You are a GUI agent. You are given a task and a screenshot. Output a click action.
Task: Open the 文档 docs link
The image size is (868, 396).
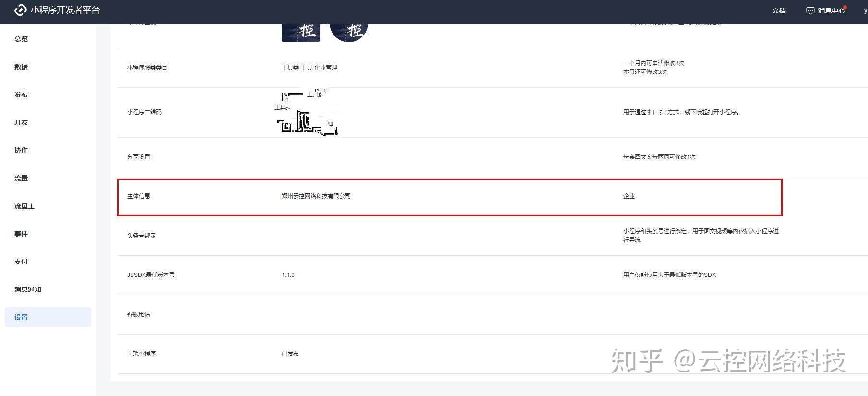779,11
